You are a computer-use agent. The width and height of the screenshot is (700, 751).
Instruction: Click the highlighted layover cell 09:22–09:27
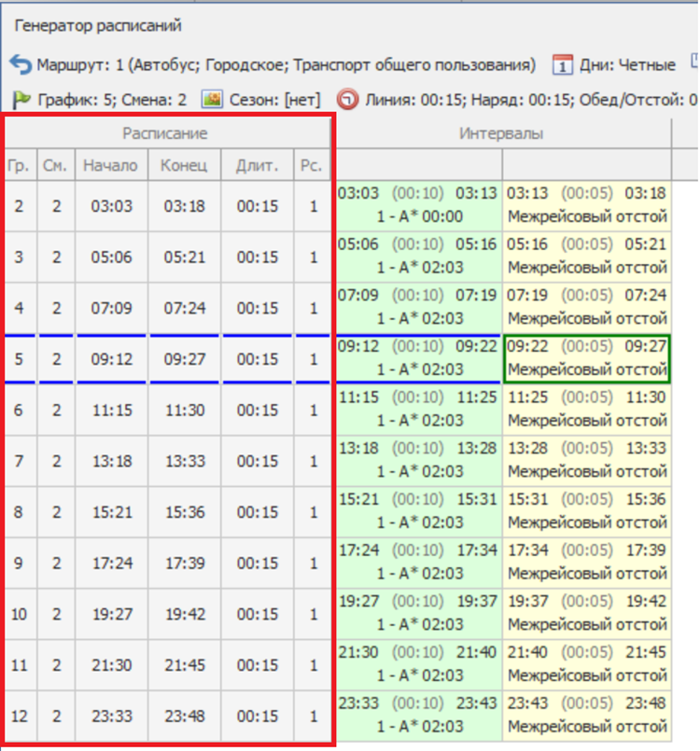pyautogui.click(x=586, y=358)
